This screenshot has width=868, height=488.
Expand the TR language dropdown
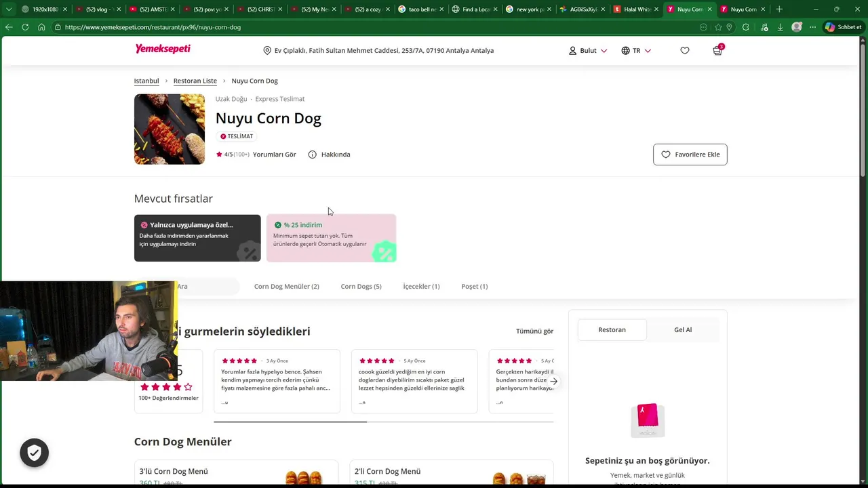(x=648, y=51)
